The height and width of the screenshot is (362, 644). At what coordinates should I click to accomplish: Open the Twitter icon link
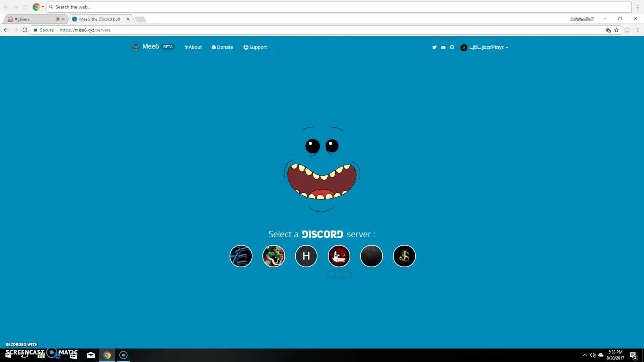(434, 47)
